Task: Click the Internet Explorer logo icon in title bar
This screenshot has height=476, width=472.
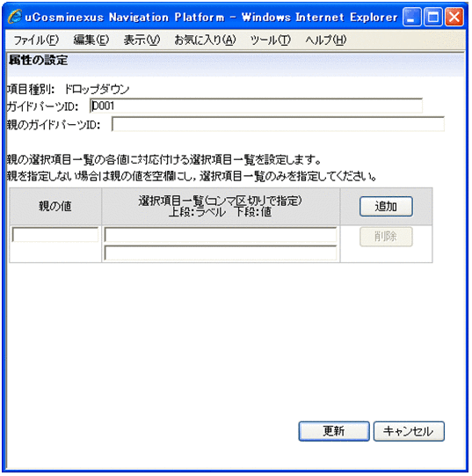Action: [15, 17]
